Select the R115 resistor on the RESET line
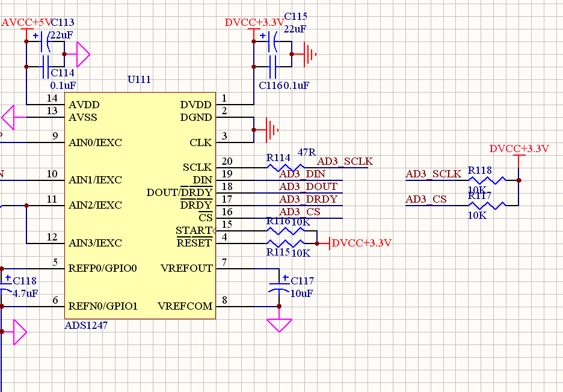Screen dimensions: 563x392 coord(286,243)
